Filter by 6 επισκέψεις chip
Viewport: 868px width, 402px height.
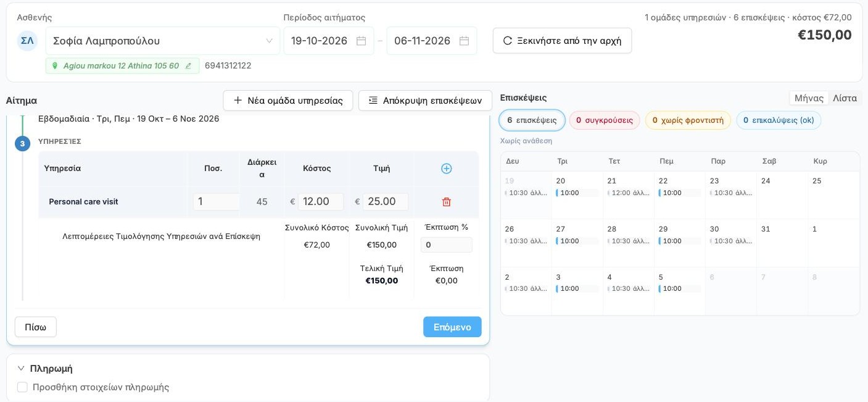point(532,120)
